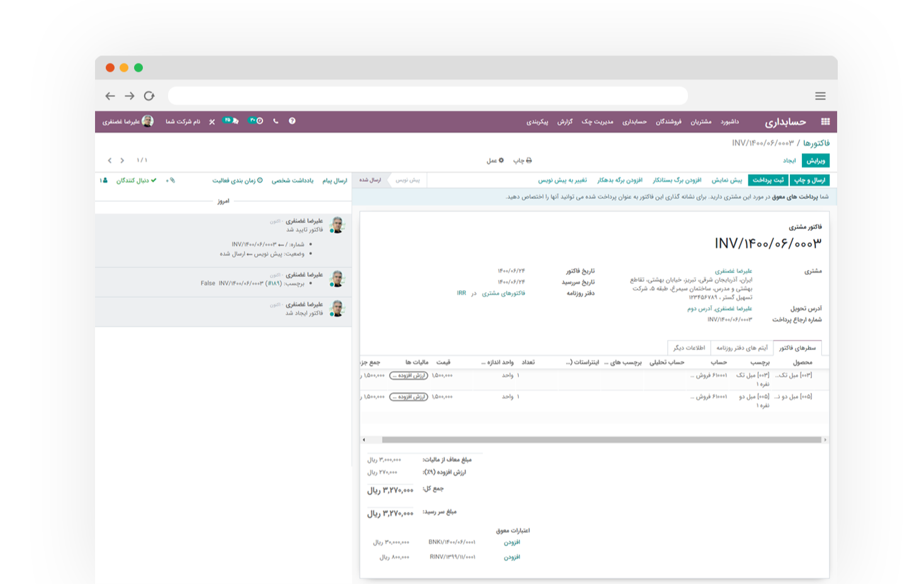924x584 pixels.
Task: Click scrollbar right arrow under invoice lines
Action: pos(825,440)
